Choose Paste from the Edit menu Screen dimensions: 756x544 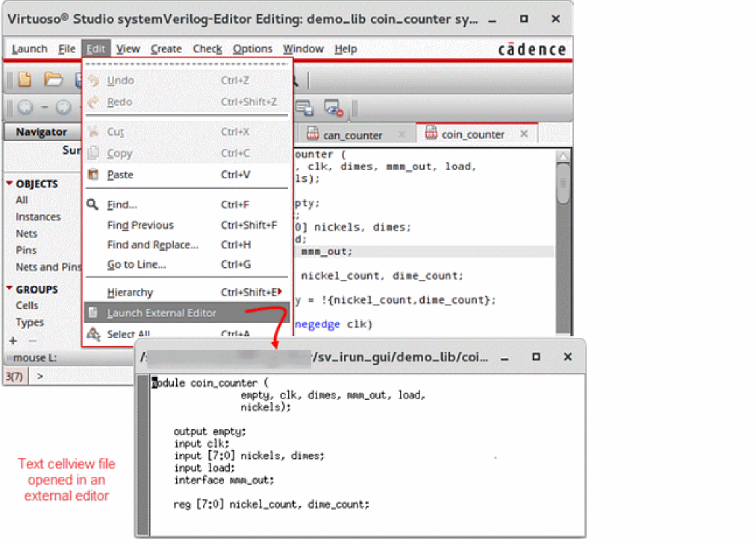click(x=187, y=175)
